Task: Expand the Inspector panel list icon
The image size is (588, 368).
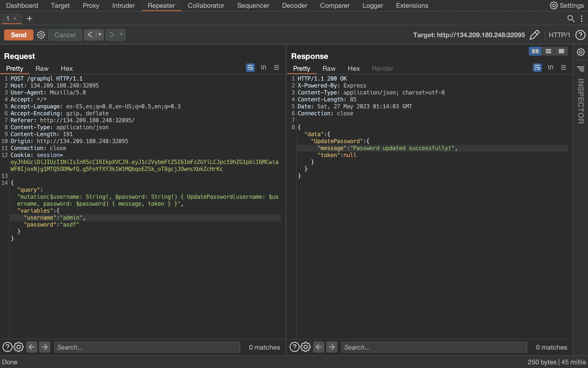Action: pos(581,69)
